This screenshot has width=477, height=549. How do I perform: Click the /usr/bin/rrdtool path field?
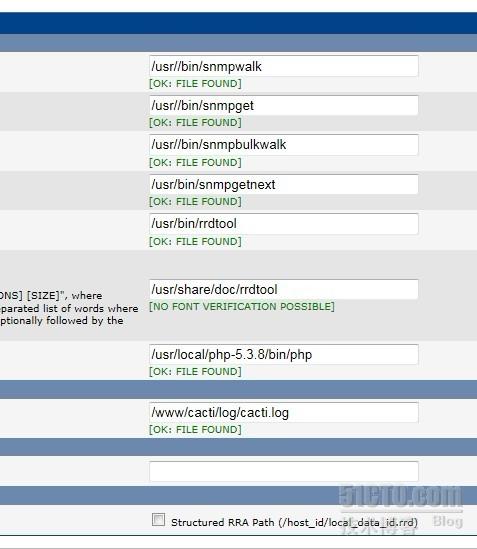[x=284, y=224]
